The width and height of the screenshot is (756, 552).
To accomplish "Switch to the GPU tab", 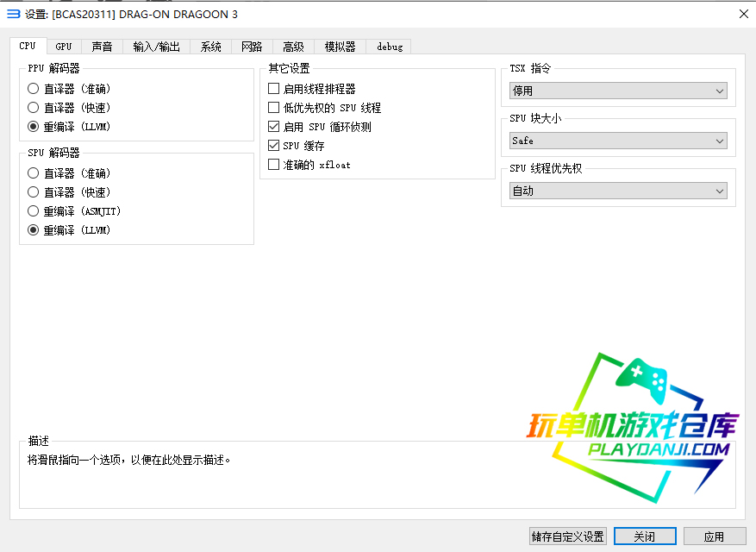I will [x=64, y=47].
